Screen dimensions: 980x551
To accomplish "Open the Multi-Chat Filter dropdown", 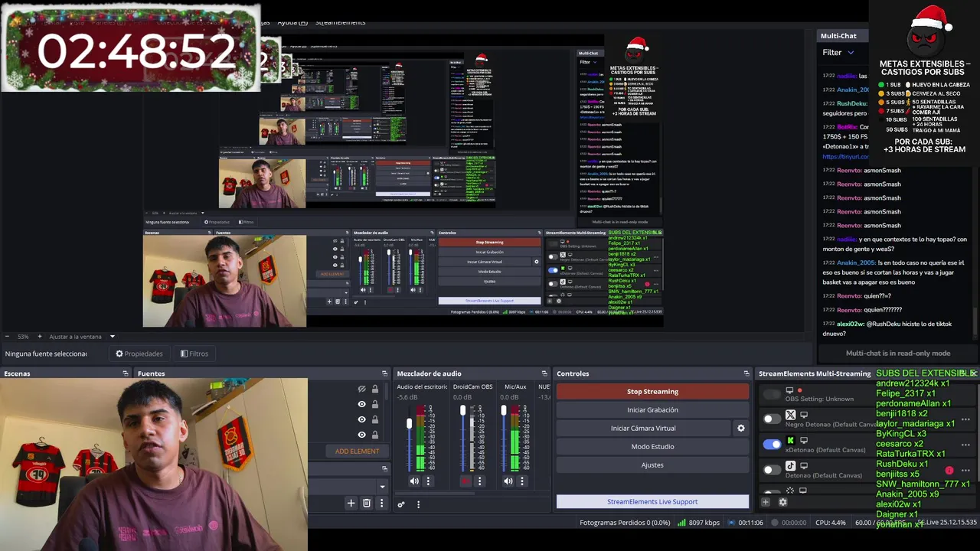I will [838, 52].
